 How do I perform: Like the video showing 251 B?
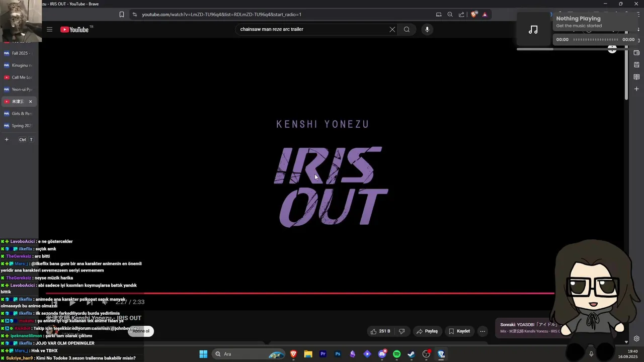pos(381,331)
